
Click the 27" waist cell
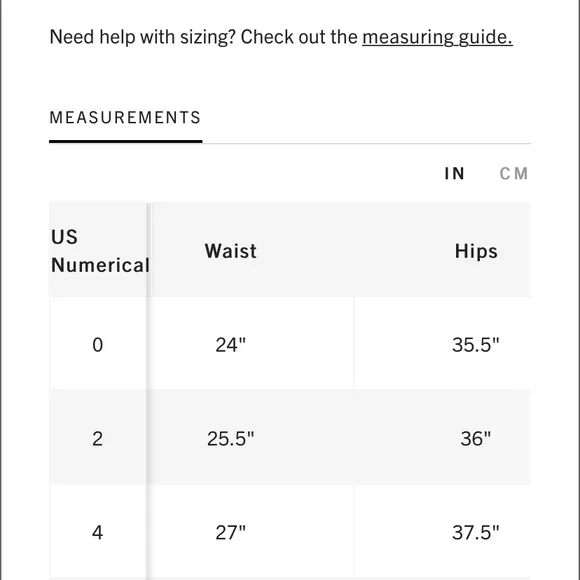coord(231,533)
